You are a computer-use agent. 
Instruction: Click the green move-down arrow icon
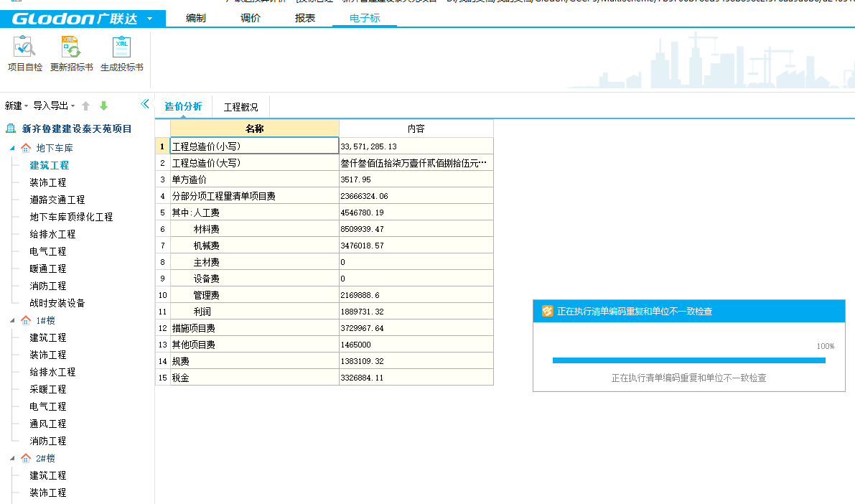point(103,106)
